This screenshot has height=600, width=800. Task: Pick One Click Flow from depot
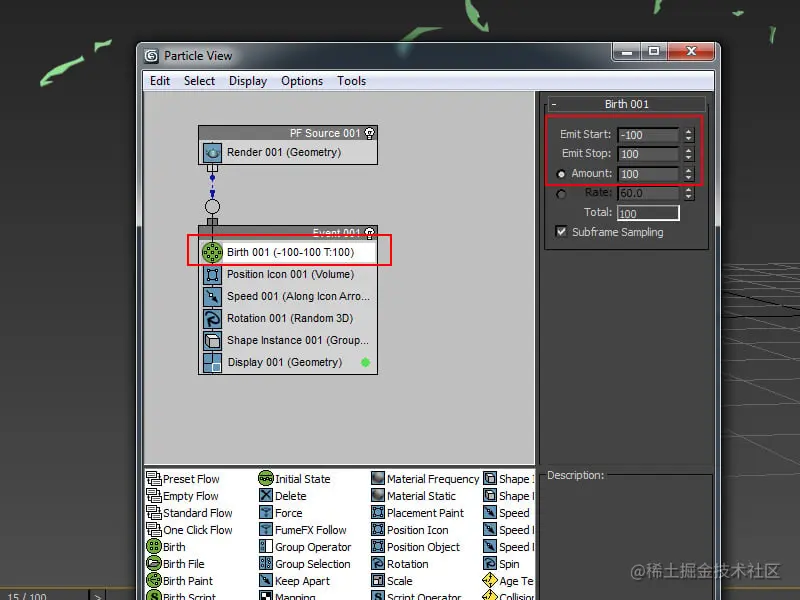pyautogui.click(x=189, y=530)
